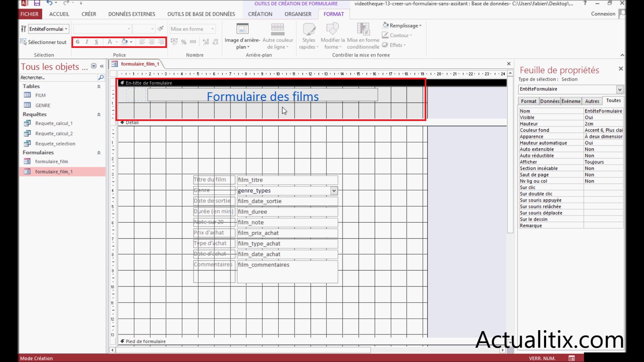Click the Save icon in title bar
This screenshot has width=644, height=362.
click(37, 3)
